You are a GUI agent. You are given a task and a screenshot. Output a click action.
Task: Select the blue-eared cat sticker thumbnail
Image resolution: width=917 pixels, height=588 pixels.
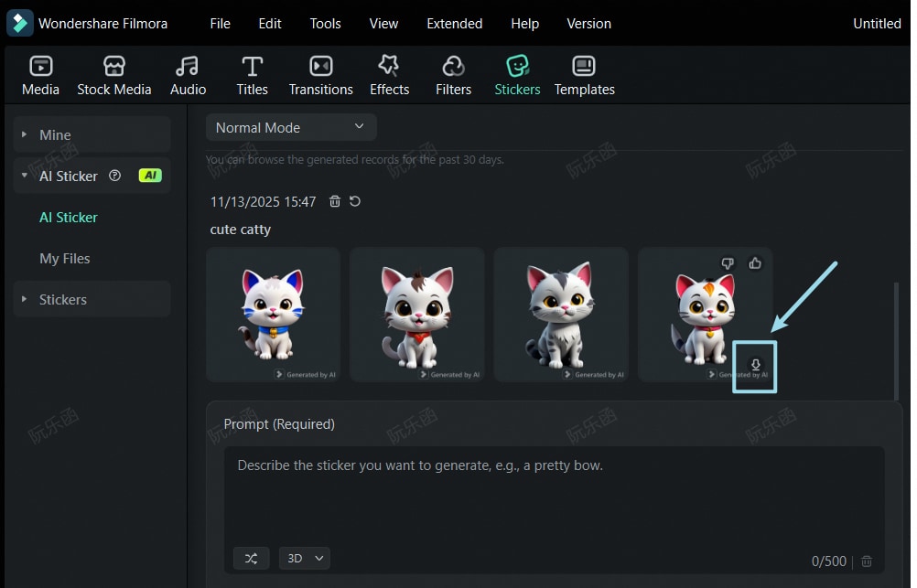tap(273, 315)
